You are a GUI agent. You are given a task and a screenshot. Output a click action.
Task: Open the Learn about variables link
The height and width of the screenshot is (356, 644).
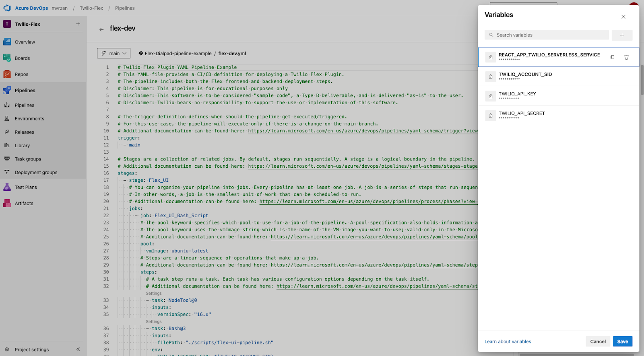[x=508, y=342]
